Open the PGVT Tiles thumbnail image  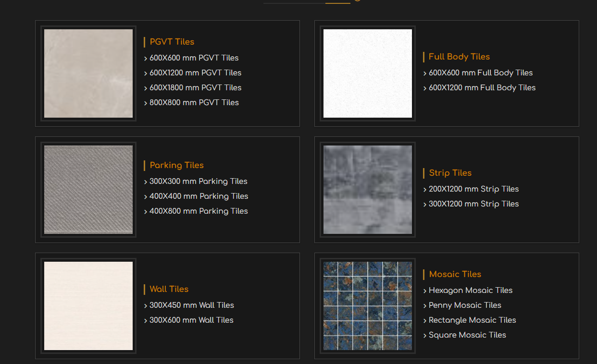pos(88,73)
